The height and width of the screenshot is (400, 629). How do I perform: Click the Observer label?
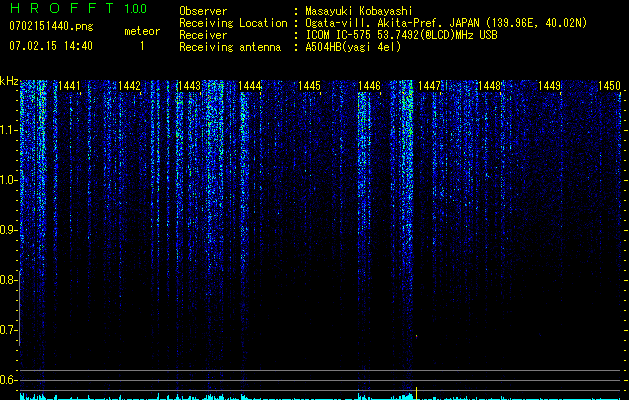click(203, 11)
